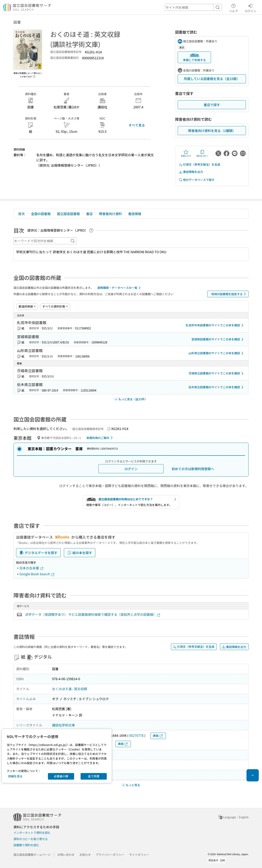Open 札幌市中央図書館のサイトでこの本を確認

coord(214,326)
